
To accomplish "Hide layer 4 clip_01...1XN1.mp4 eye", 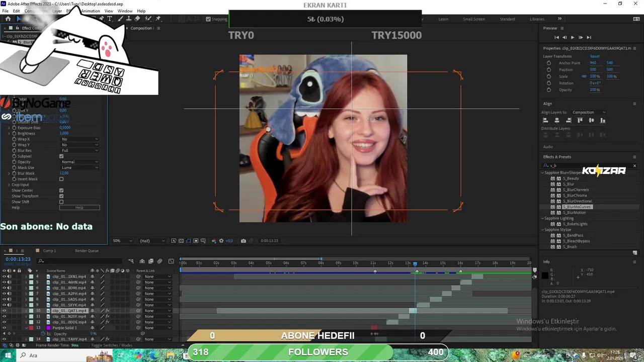I will click(x=5, y=277).
